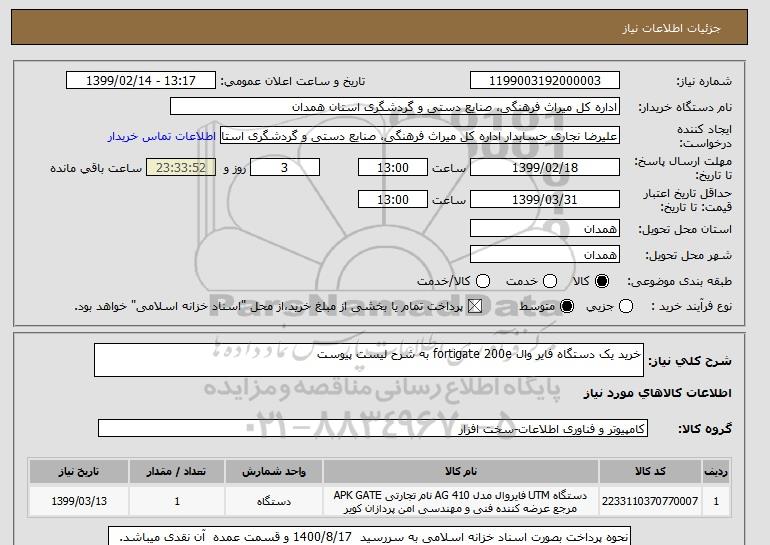Select the کالا/خدمت radio button

483,281
